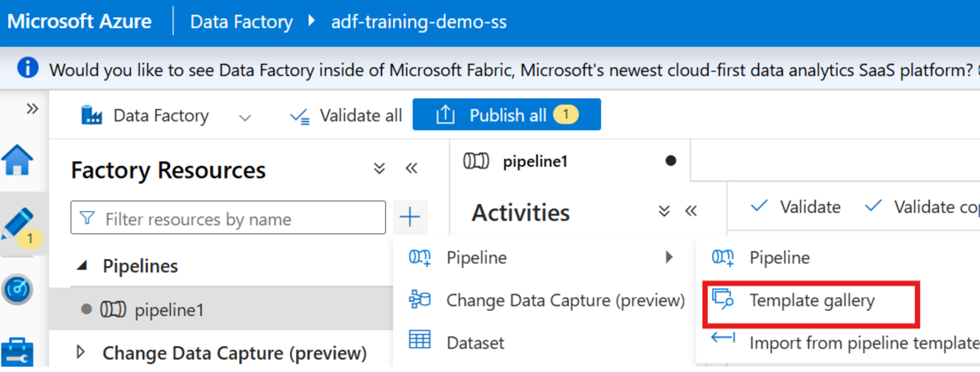Click the Template gallery icon
Screen dimensions: 980x372
coord(723,299)
